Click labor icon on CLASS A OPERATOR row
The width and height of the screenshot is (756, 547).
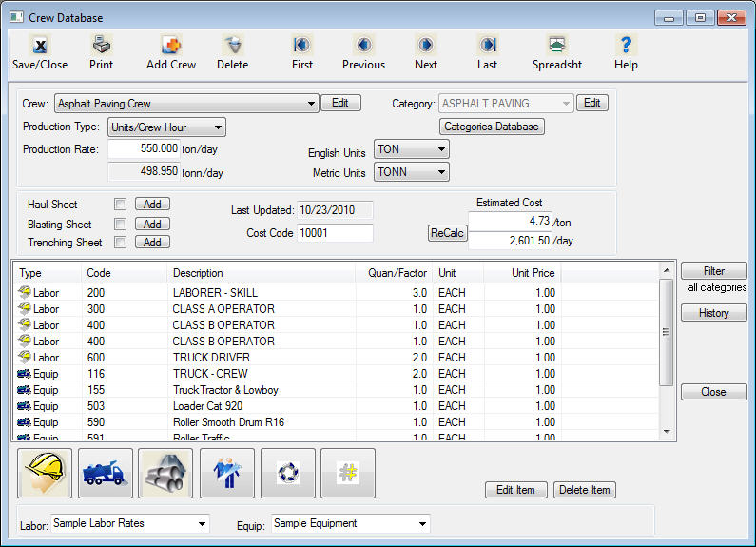click(x=24, y=308)
